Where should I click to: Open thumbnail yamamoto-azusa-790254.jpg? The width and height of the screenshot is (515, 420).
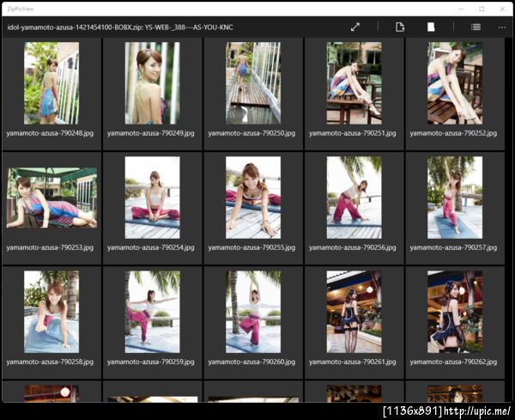click(x=153, y=198)
